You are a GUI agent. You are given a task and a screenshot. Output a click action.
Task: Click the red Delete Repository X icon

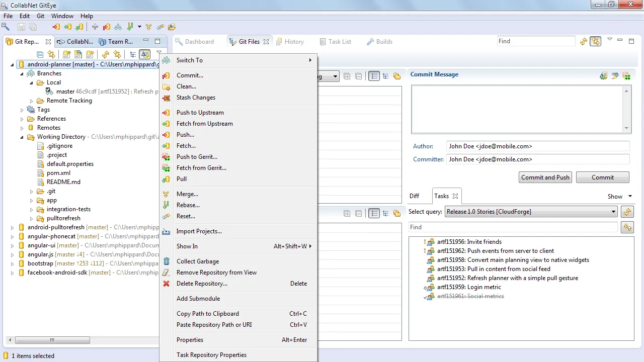pos(166,284)
